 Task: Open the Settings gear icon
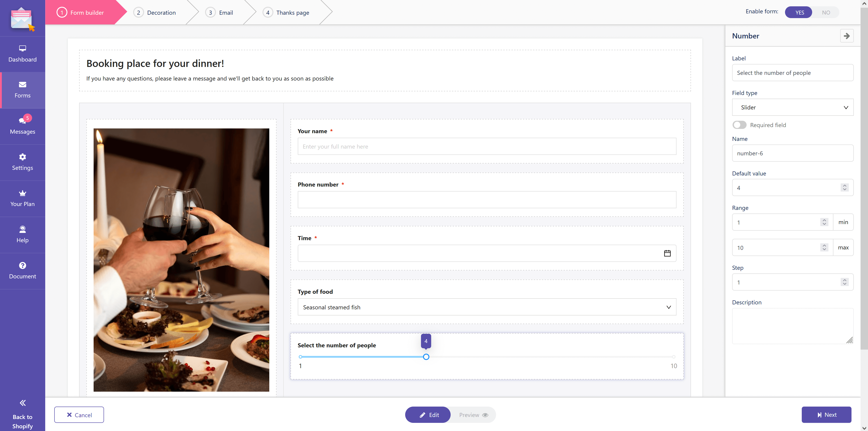pyautogui.click(x=22, y=157)
